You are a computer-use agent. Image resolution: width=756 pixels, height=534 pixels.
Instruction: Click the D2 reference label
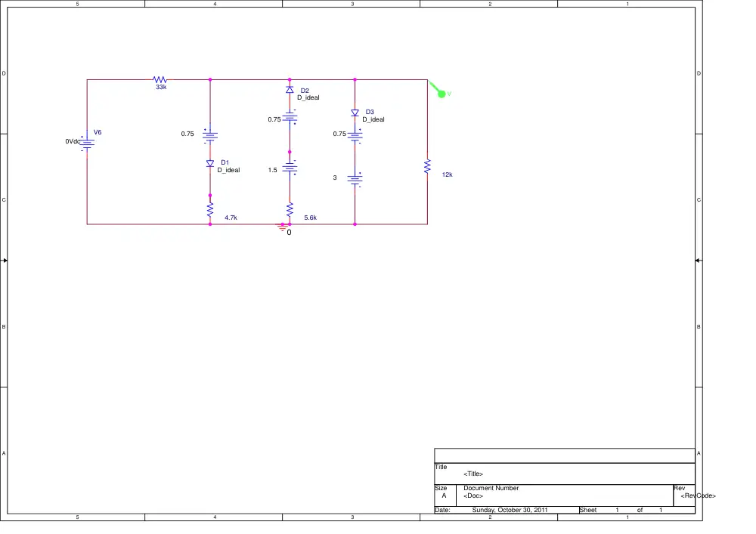click(305, 91)
